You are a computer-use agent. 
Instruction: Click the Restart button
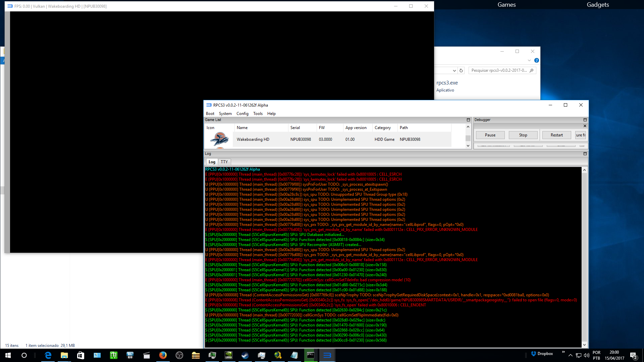(x=556, y=135)
